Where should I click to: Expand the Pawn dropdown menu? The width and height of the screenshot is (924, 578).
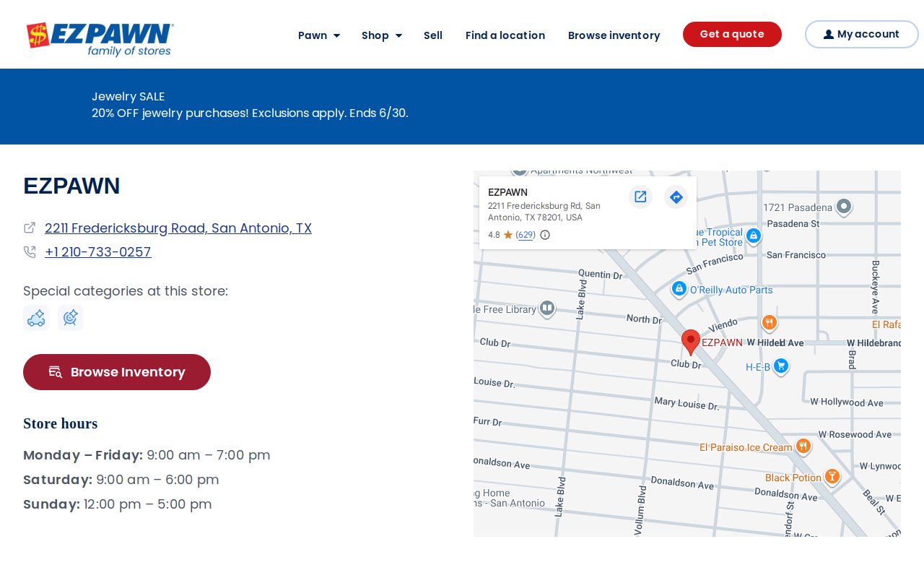point(319,35)
